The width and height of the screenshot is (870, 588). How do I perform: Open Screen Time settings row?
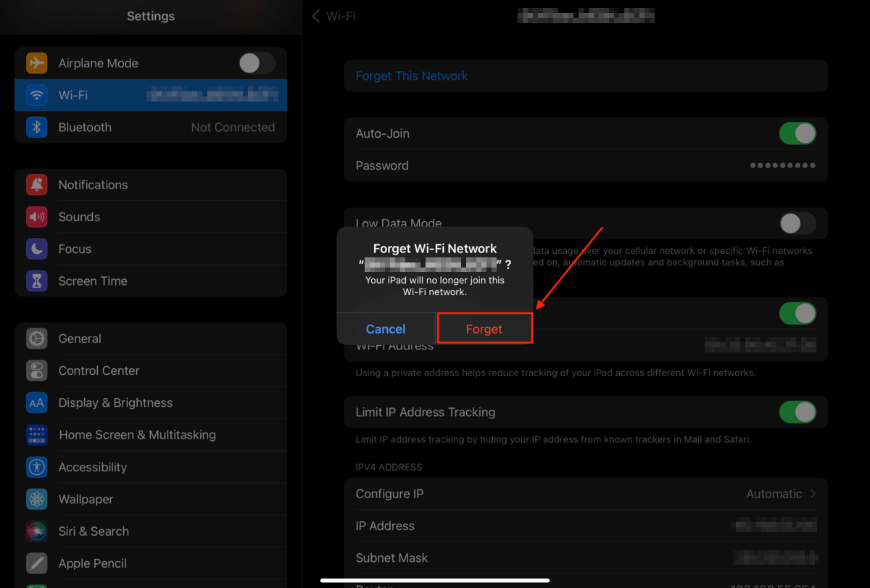151,281
